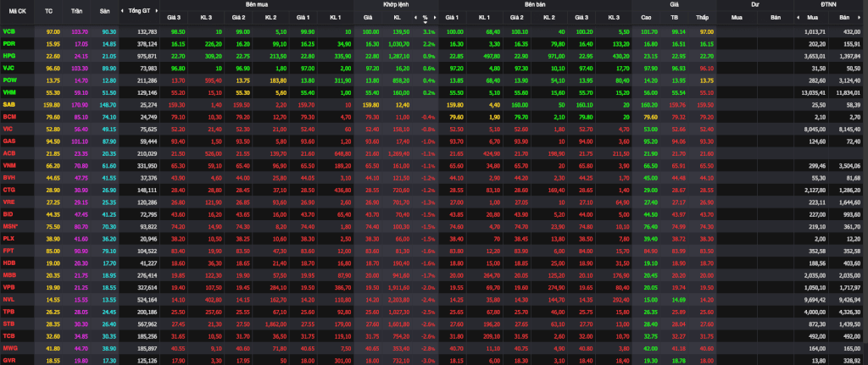Open the BID stock symbol

[8, 213]
